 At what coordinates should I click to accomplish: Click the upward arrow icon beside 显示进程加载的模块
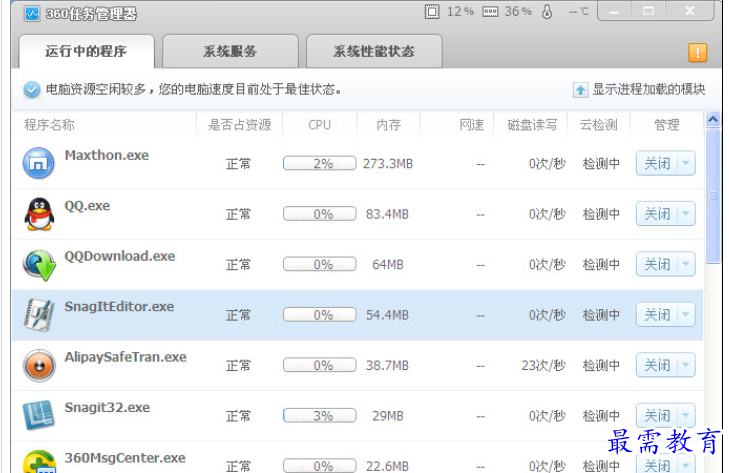580,89
